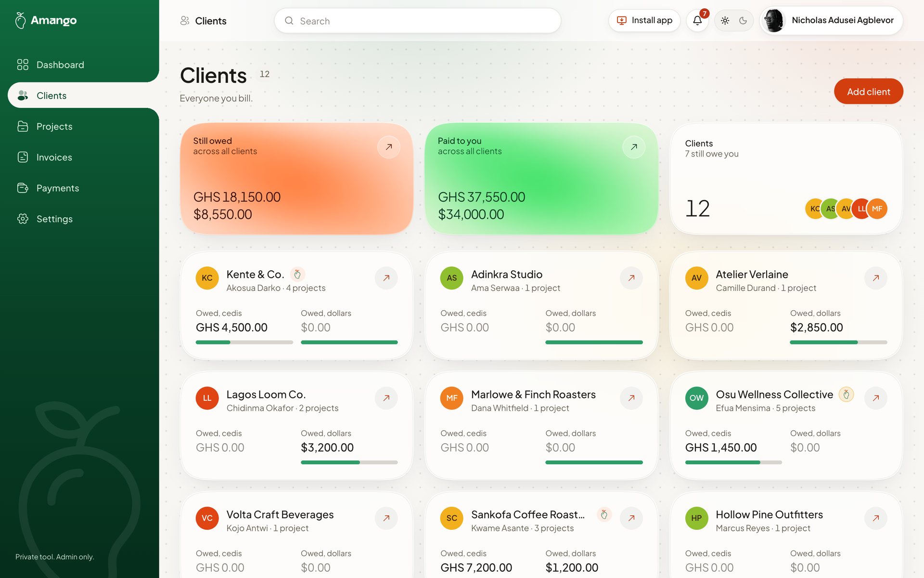
Task: Open Marlowe & Finch Roasters arrow
Action: click(631, 398)
